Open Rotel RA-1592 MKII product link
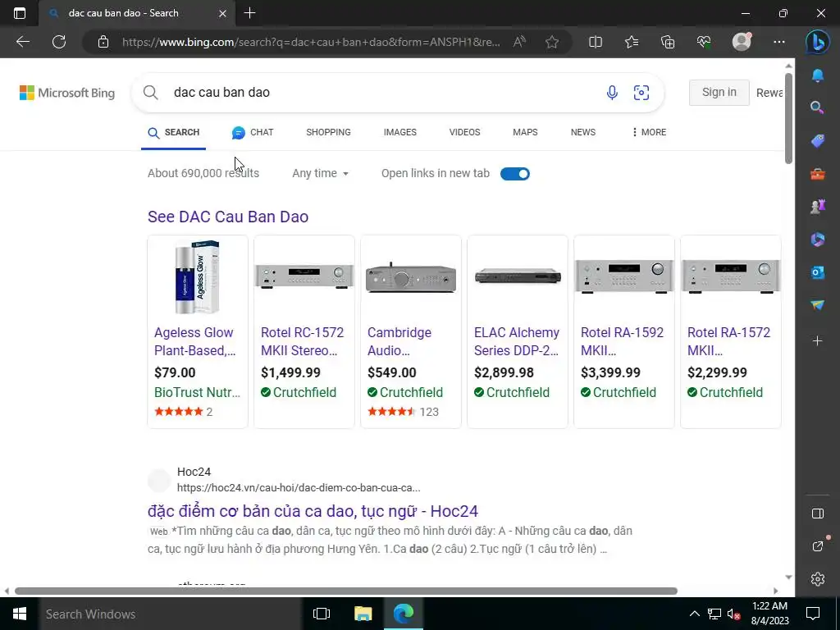Viewport: 840px width, 630px height. pyautogui.click(x=622, y=341)
